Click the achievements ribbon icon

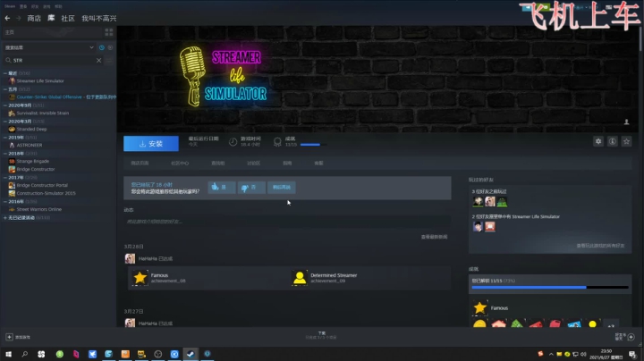point(277,142)
